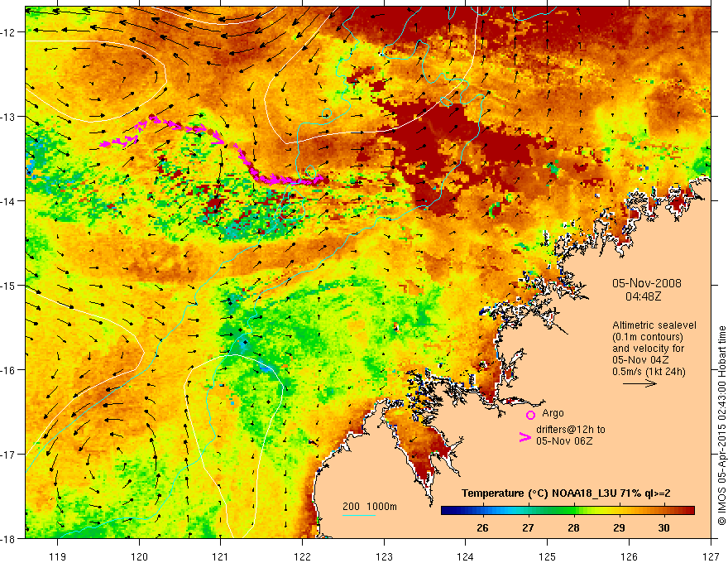Click the latitude axis label -17
Image resolution: width=728 pixels, height=563 pixels.
point(8,455)
